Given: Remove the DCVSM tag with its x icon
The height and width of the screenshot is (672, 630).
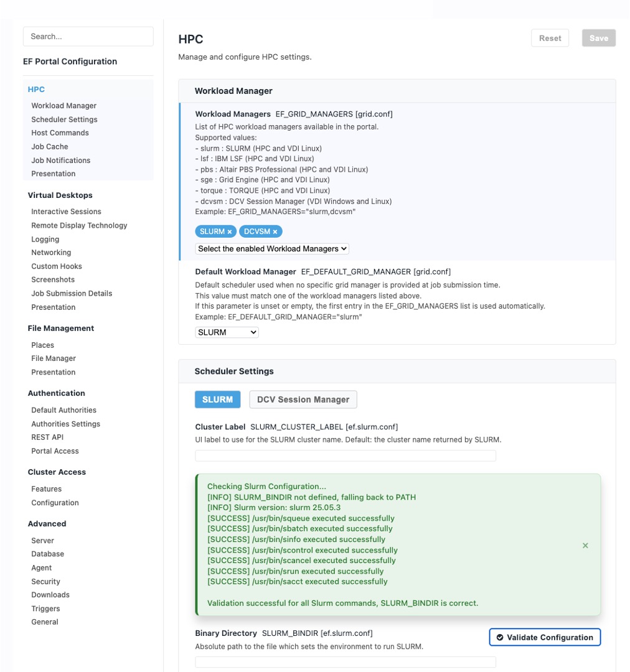Looking at the screenshot, I should click(275, 231).
